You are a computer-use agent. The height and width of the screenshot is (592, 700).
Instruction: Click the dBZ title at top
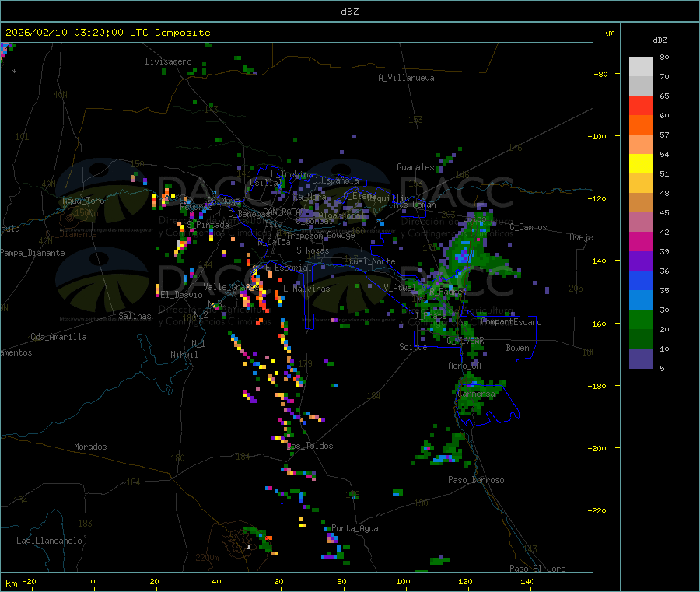349,11
